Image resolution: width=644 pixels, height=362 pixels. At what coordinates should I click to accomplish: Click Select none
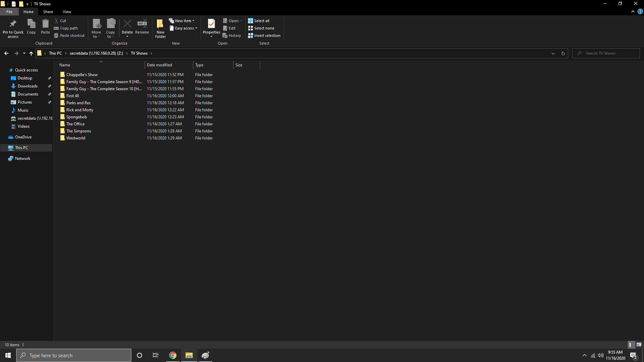click(261, 28)
